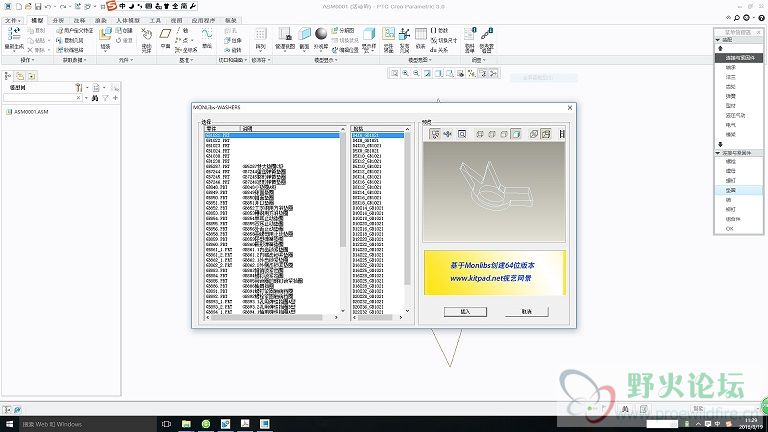Click the New file icon in quick access toolbar
Viewport: 768px width, 432px height.
[x=19, y=6]
